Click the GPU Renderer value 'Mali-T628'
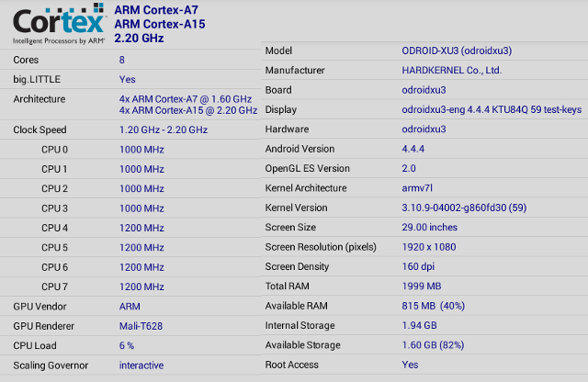Screen dimensions: 588x382 141,326
